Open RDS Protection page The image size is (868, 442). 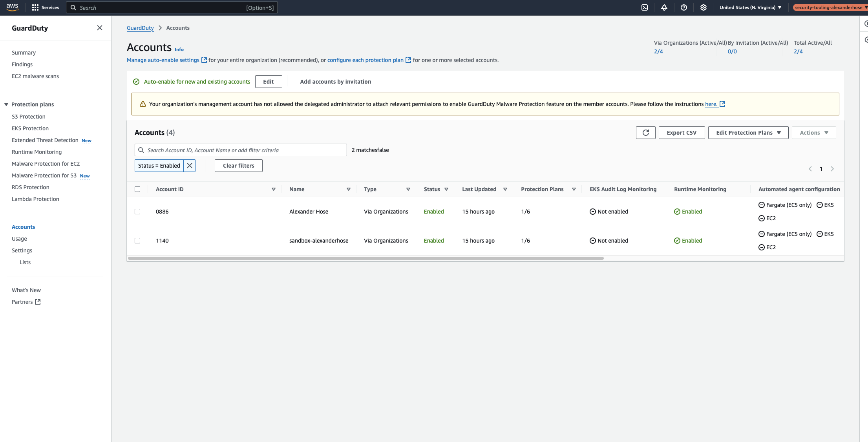(x=31, y=187)
